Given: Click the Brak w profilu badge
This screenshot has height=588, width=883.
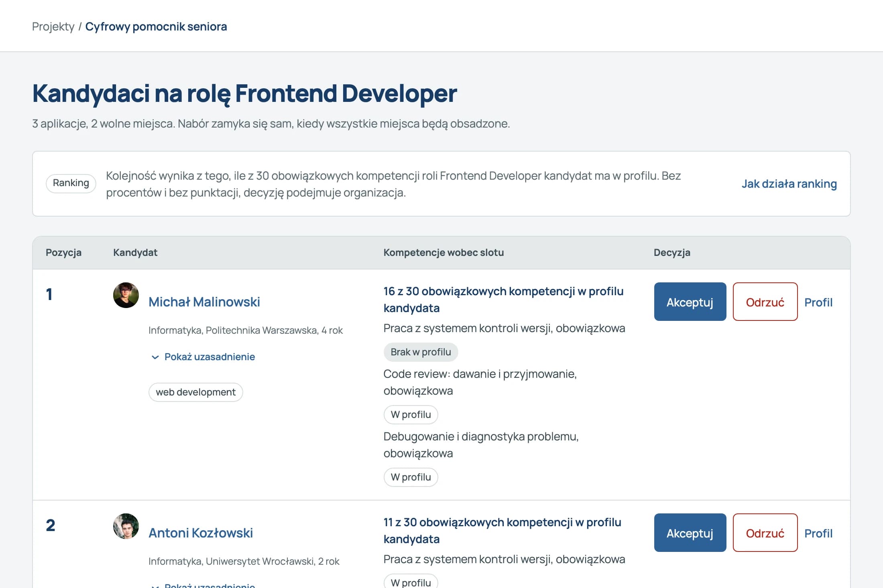Looking at the screenshot, I should tap(421, 352).
